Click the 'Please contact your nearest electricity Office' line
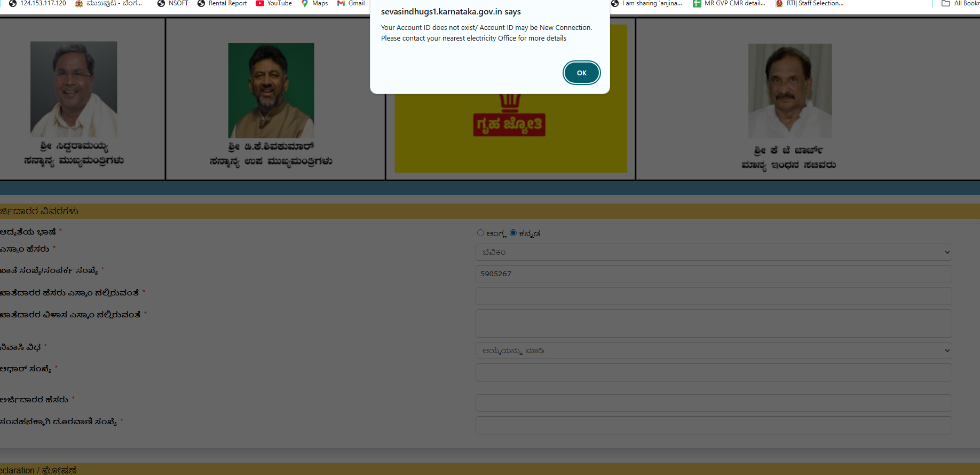 473,38
